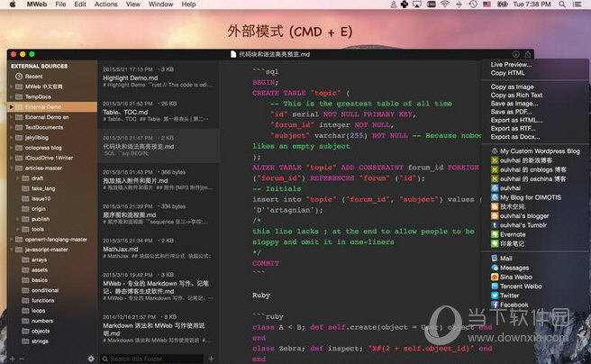Open the Window menu

pyautogui.click(x=160, y=5)
